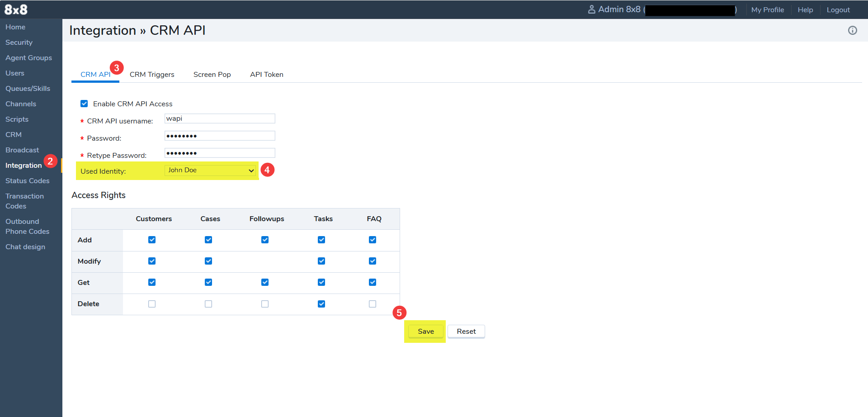Disable Delete Tasks access right
The height and width of the screenshot is (417, 868).
(x=321, y=304)
